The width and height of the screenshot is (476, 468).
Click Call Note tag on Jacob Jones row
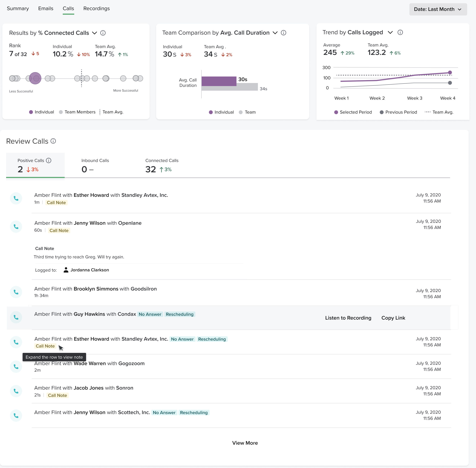(58, 395)
